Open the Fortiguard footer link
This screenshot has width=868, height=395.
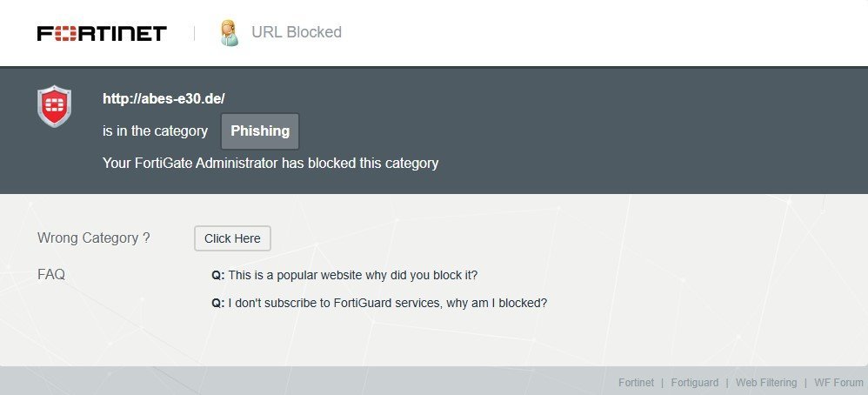tap(694, 383)
